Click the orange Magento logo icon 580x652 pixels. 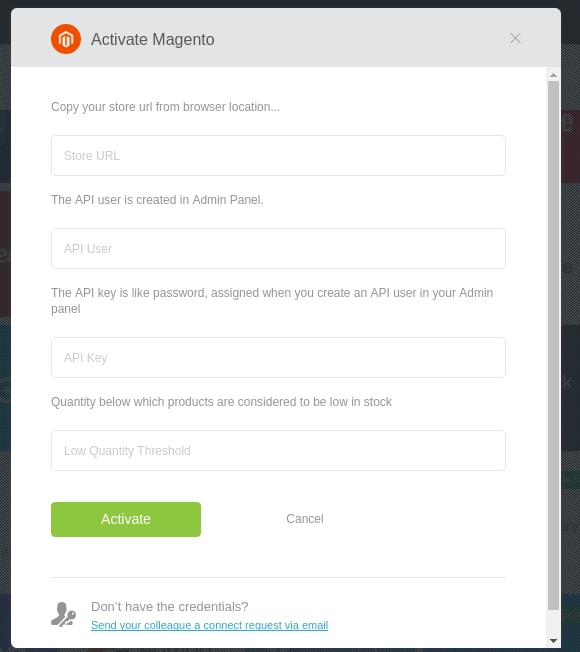click(66, 39)
